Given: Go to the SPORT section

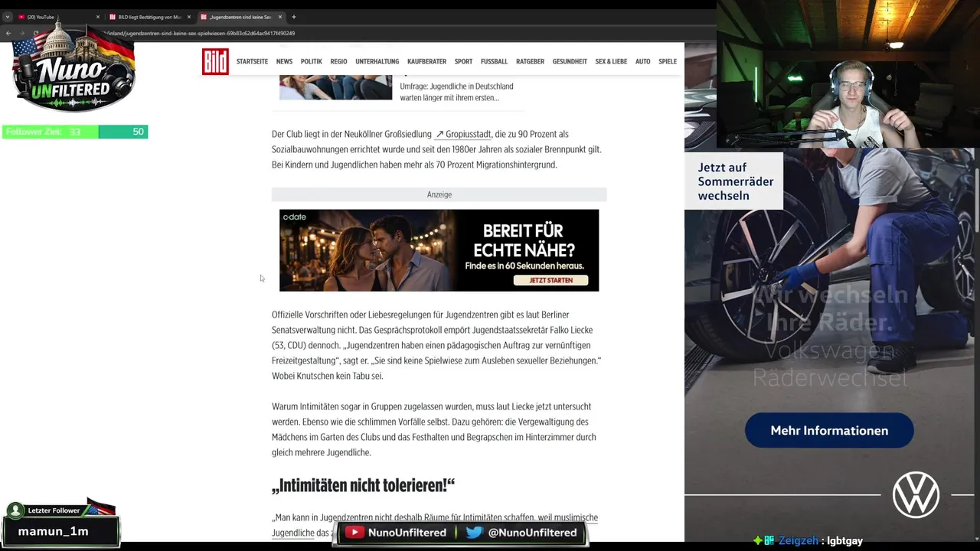Looking at the screenshot, I should (x=463, y=61).
